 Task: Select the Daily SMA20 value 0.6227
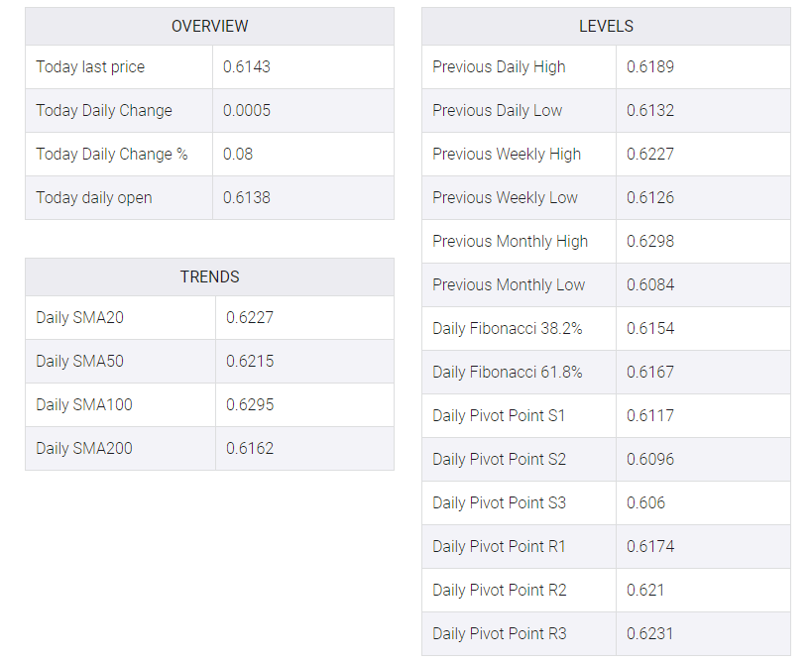(x=250, y=317)
